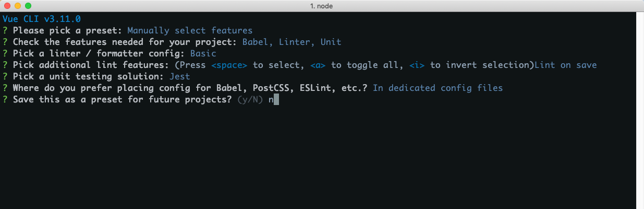Image resolution: width=644 pixels, height=209 pixels.
Task: Click the <space> key hint text
Action: click(x=229, y=65)
